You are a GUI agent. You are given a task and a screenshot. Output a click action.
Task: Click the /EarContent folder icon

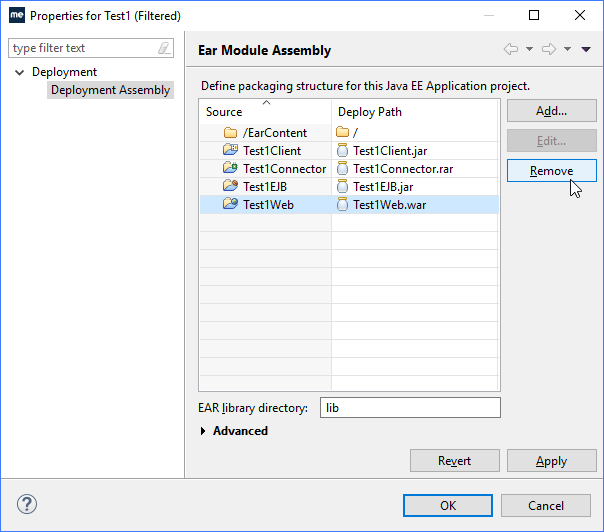click(x=230, y=133)
